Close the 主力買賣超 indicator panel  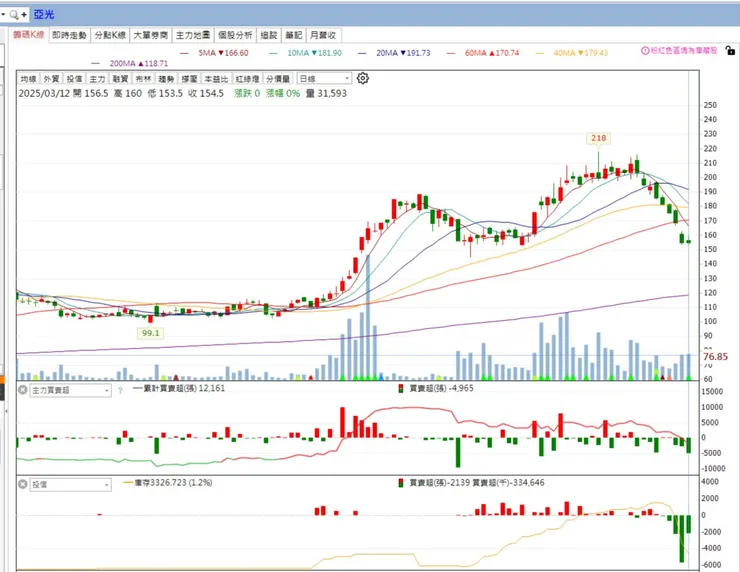(x=22, y=390)
